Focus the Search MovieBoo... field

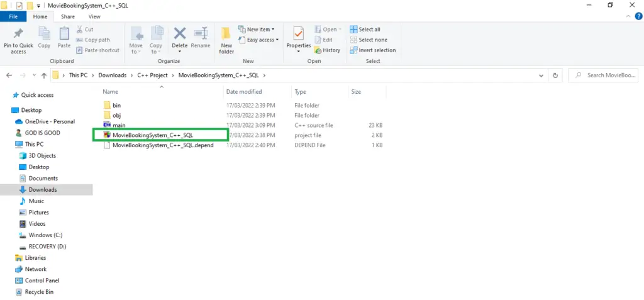pos(604,75)
